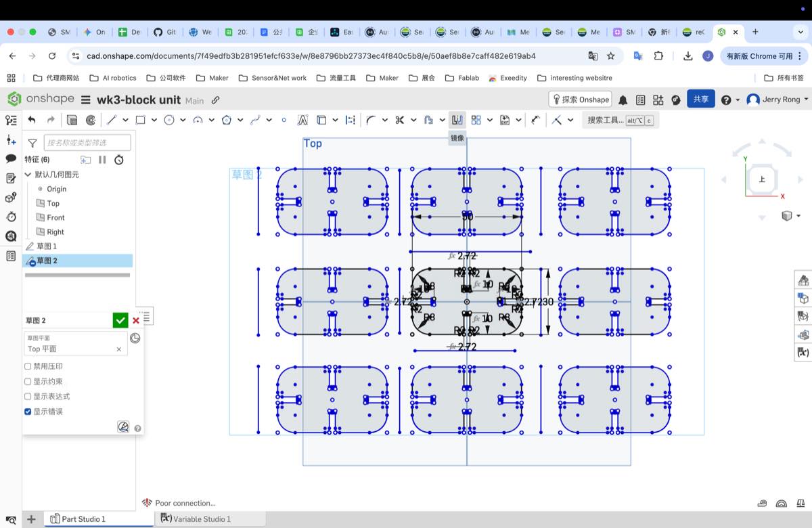Select the Polygon sketch tool
The height and width of the screenshot is (528, 812).
point(227,120)
